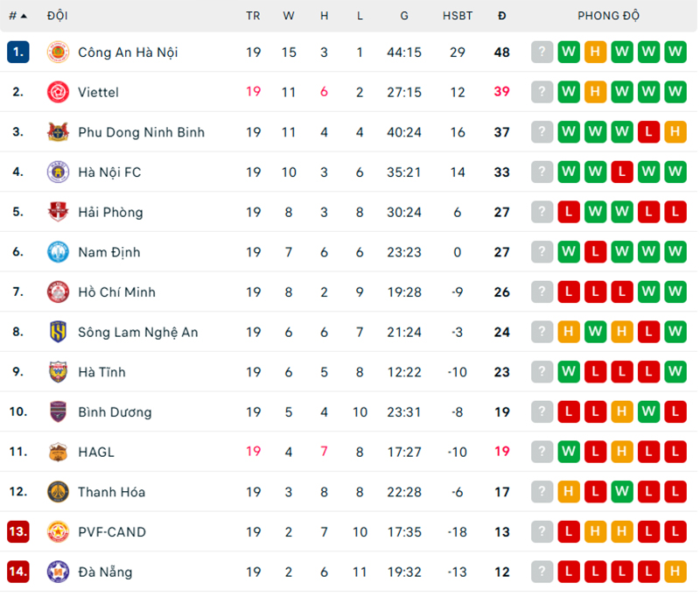
Task: Select the HAGL club logo
Action: click(x=58, y=452)
